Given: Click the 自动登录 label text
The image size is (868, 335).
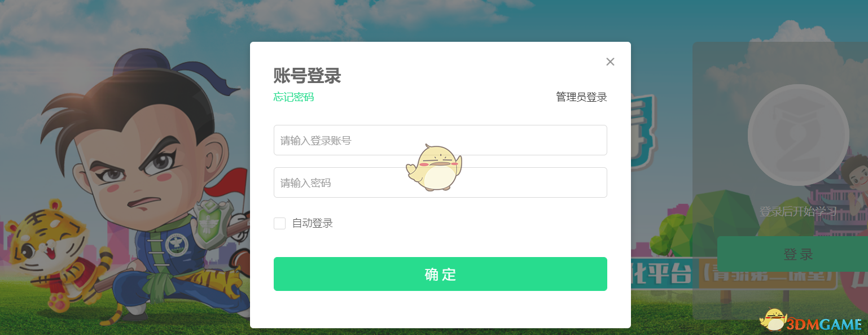Looking at the screenshot, I should [312, 223].
